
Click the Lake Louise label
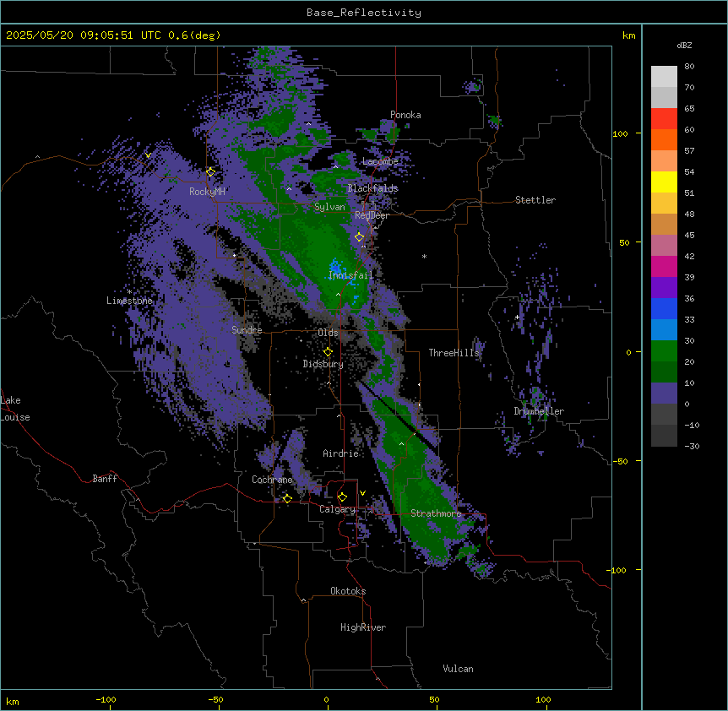(x=15, y=409)
